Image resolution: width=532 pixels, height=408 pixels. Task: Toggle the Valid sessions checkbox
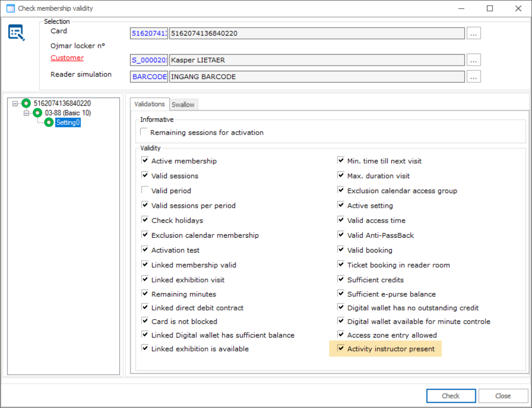coord(145,175)
